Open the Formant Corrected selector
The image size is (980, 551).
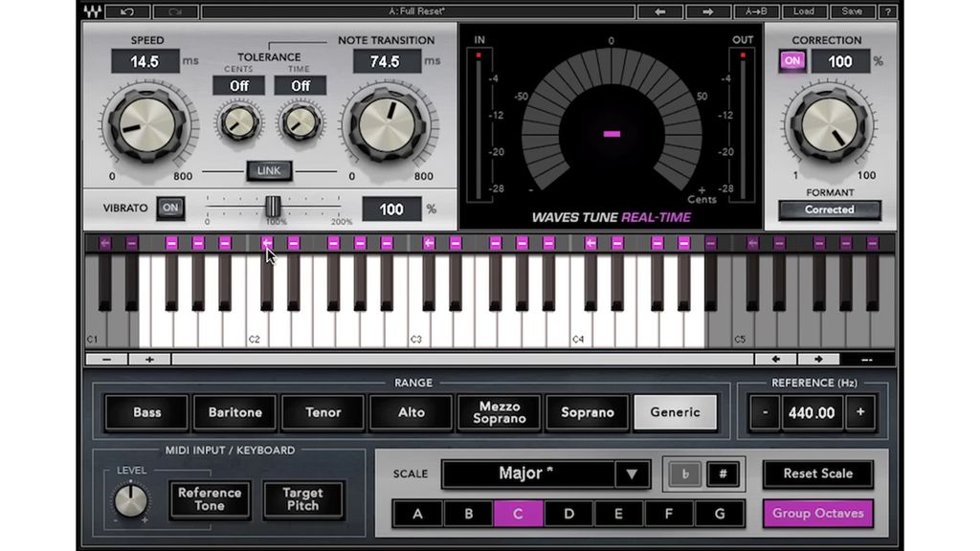coord(829,209)
